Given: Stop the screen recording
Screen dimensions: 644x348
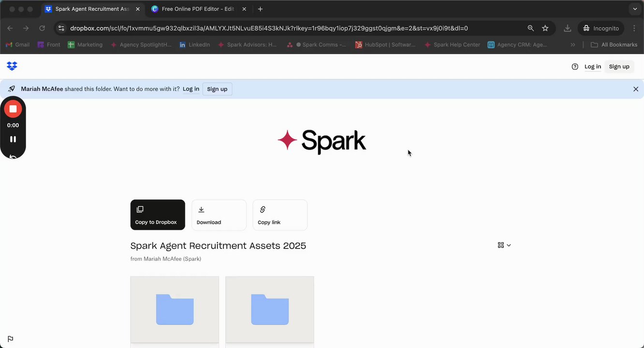Looking at the screenshot, I should click(13, 109).
